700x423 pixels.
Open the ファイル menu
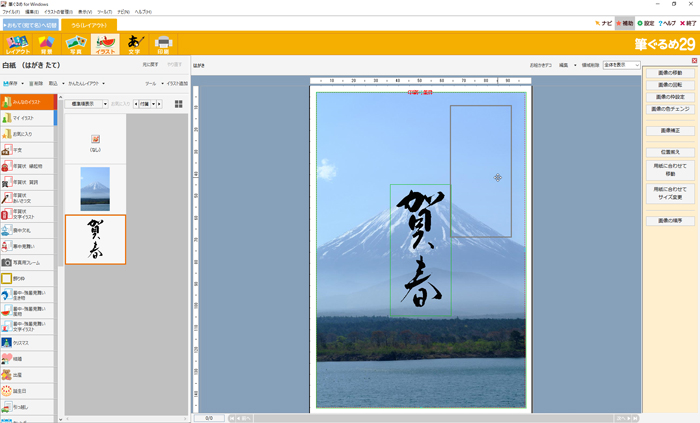11,11
